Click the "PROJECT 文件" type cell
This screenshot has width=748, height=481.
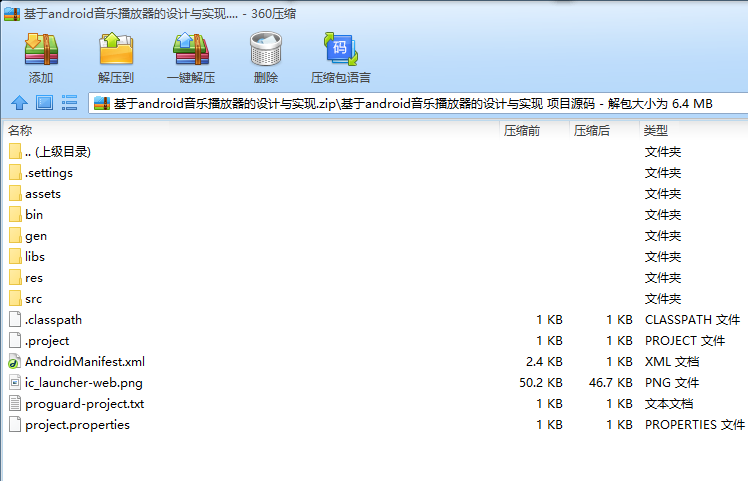coord(685,341)
